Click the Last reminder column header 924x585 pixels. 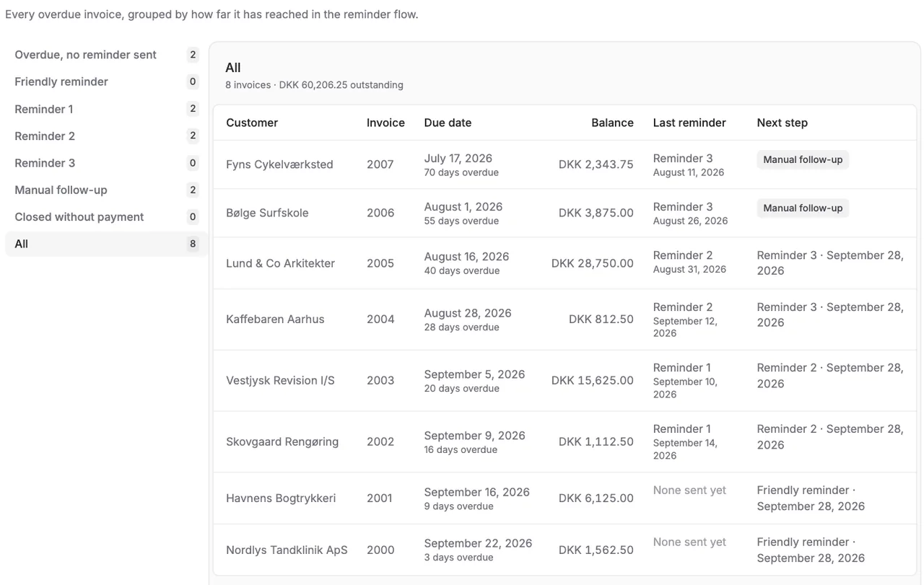pos(689,123)
